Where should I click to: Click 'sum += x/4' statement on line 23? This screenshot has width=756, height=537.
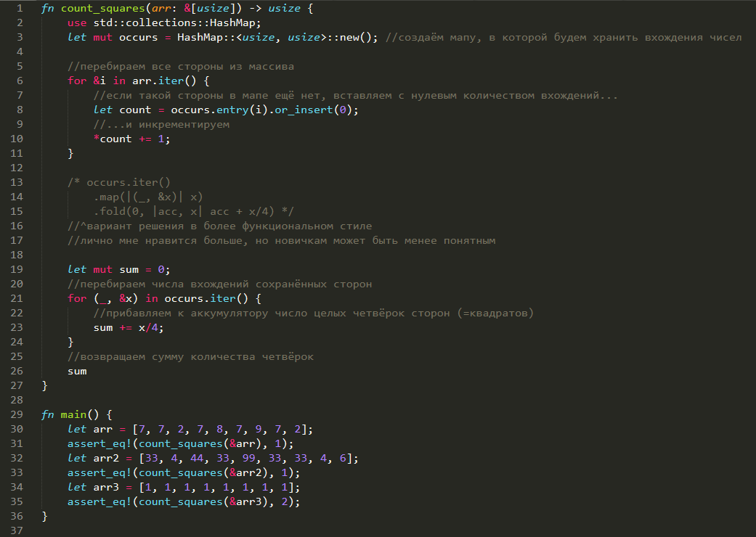(x=129, y=327)
